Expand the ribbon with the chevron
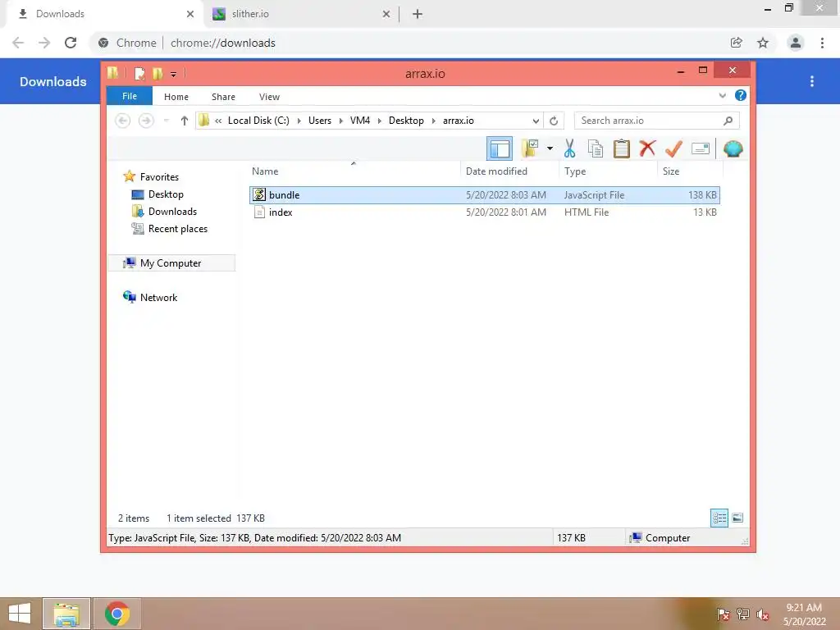This screenshot has width=840, height=630. (722, 96)
